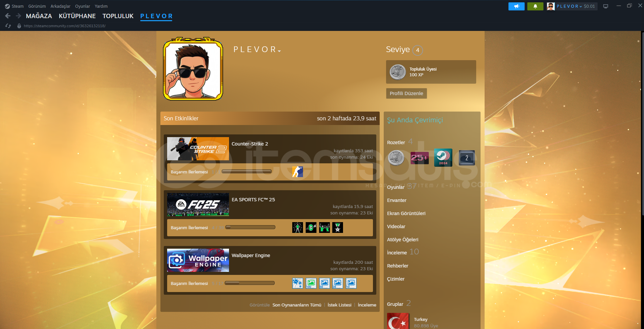Open the Görünüm menu
The width and height of the screenshot is (644, 329).
tap(37, 6)
